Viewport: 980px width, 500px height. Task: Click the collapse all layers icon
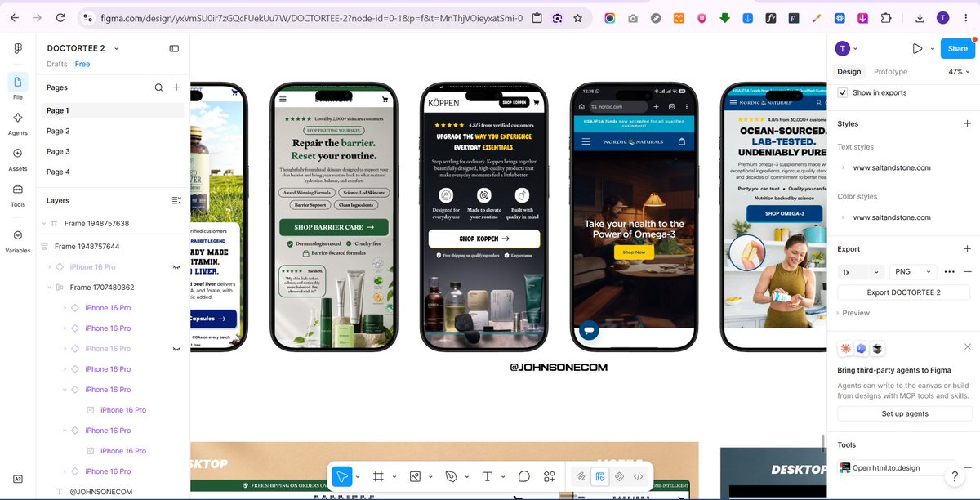(176, 200)
